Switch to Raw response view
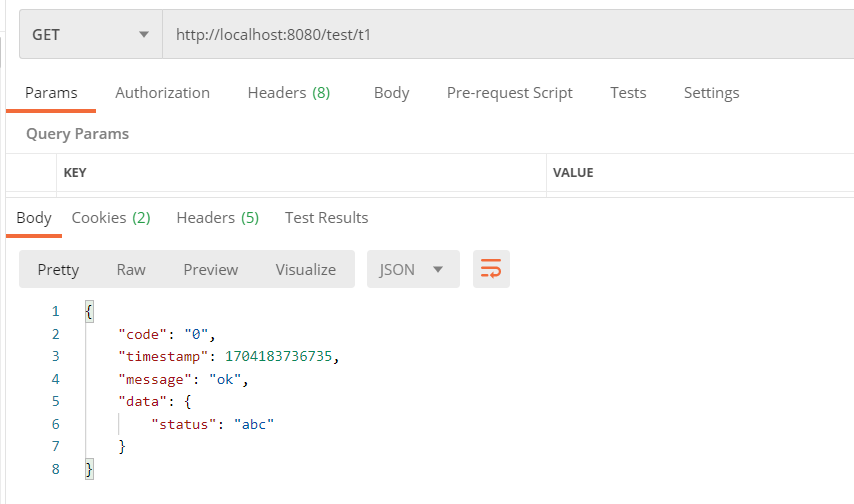Viewport: 854px width, 504px height. [x=131, y=269]
